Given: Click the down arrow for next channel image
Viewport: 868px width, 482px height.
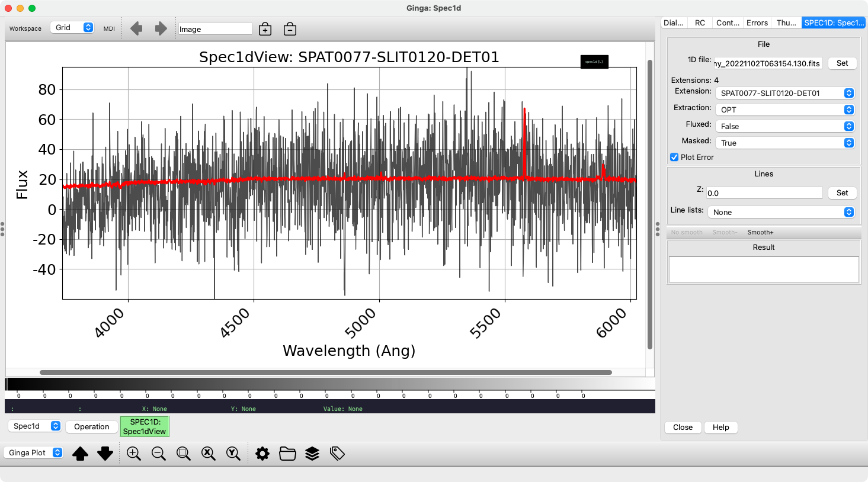Looking at the screenshot, I should tap(105, 454).
